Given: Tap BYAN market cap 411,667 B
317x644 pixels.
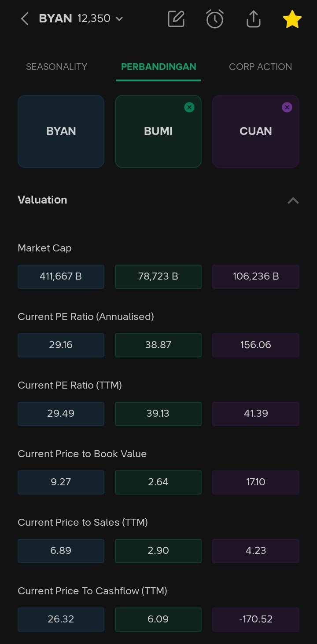Looking at the screenshot, I should tap(61, 277).
